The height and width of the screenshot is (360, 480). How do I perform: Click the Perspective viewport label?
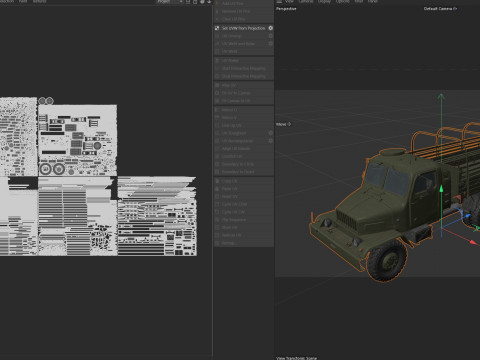tap(286, 9)
